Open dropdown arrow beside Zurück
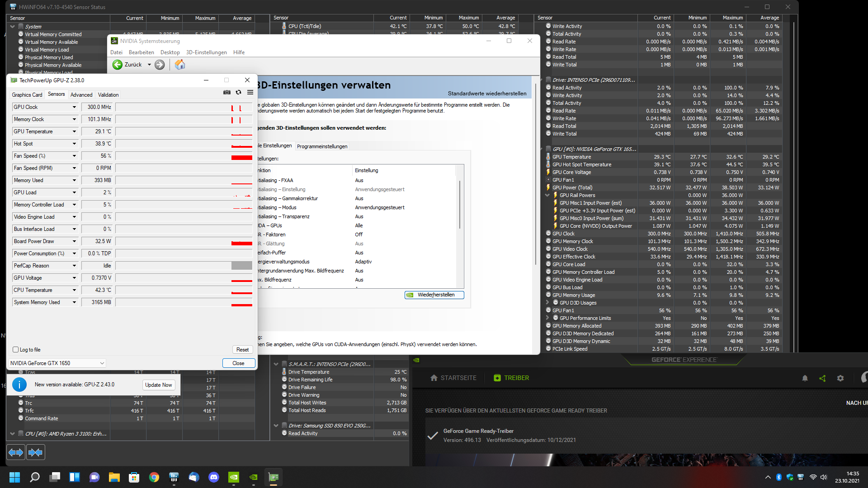Screen dimensions: 868x488 pos(149,65)
